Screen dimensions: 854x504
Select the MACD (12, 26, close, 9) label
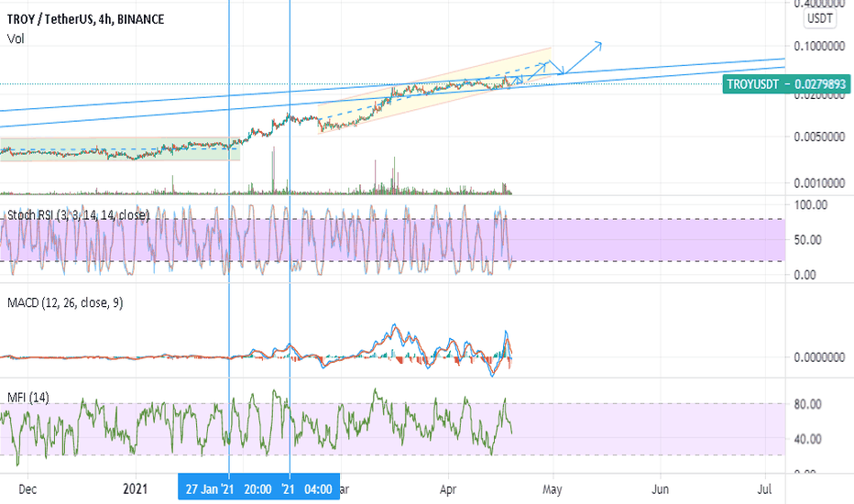click(65, 303)
